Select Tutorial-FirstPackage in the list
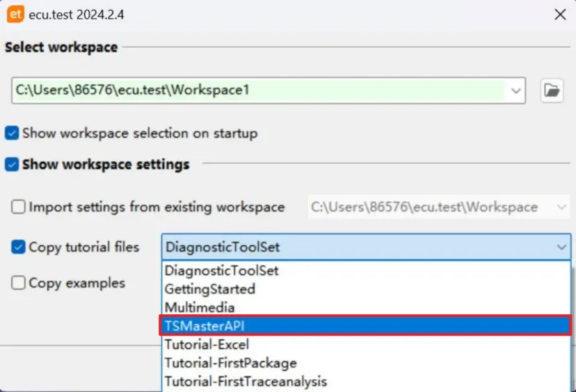 coord(230,363)
